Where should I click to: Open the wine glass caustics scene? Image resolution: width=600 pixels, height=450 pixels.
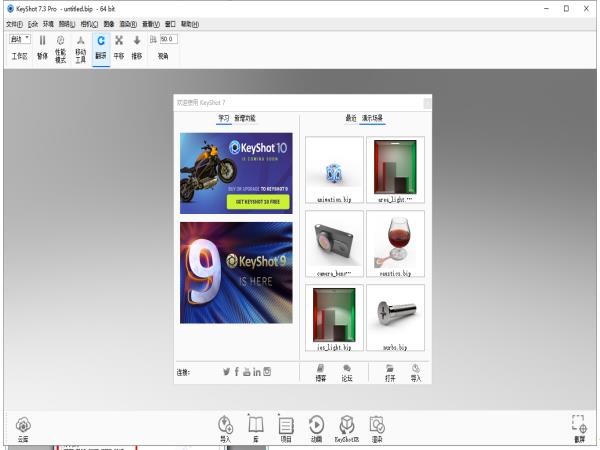click(x=395, y=244)
